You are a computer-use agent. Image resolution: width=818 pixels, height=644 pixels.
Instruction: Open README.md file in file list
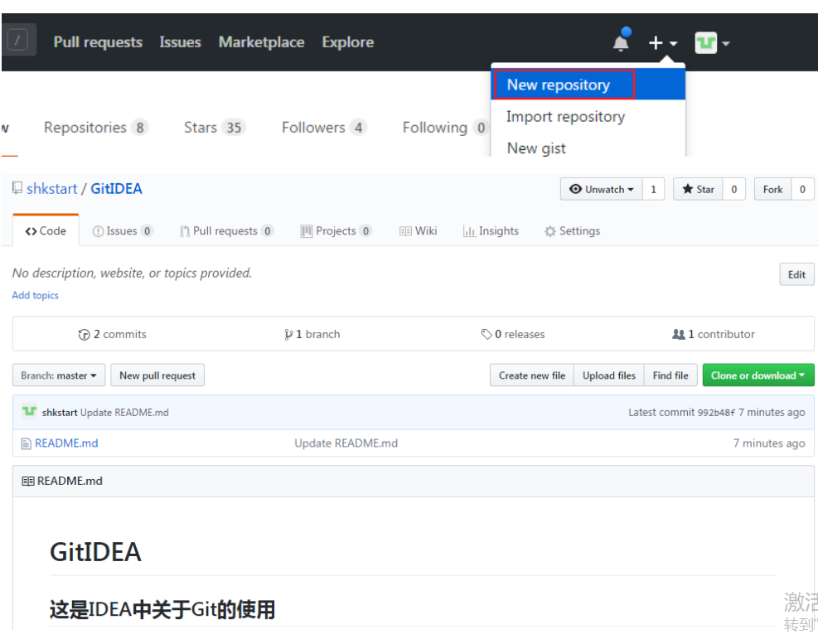tap(66, 443)
